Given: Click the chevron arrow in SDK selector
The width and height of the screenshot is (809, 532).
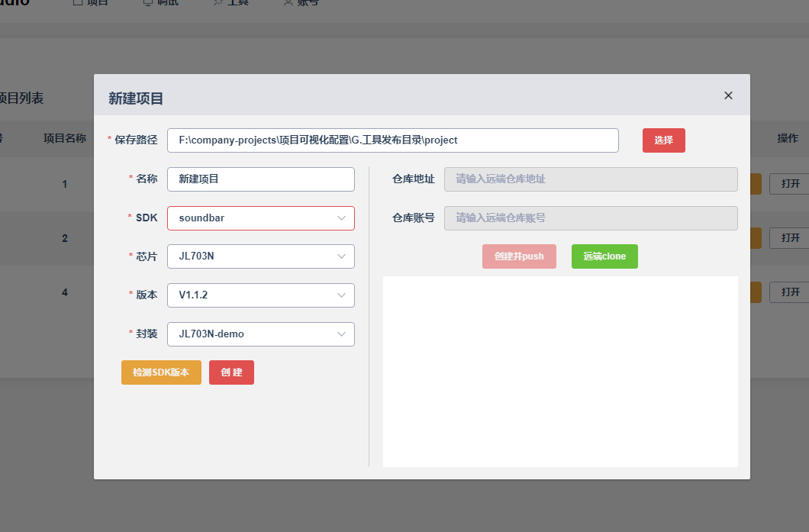Looking at the screenshot, I should [x=341, y=218].
